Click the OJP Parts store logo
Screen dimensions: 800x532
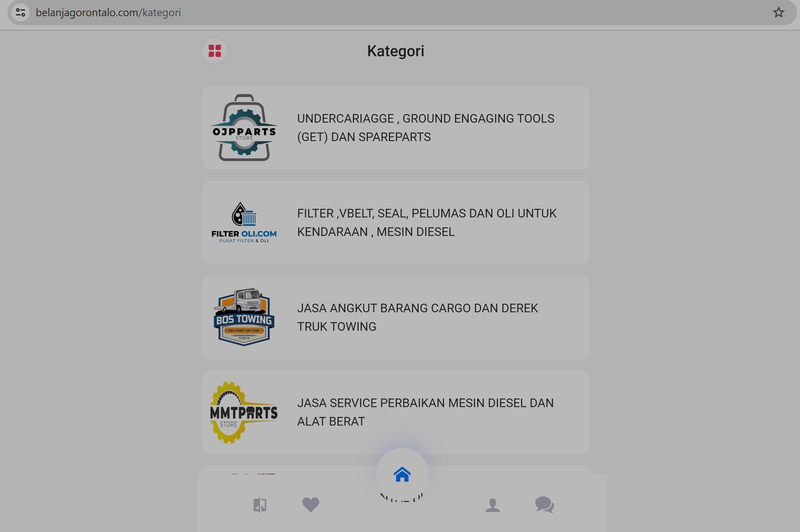pos(244,128)
